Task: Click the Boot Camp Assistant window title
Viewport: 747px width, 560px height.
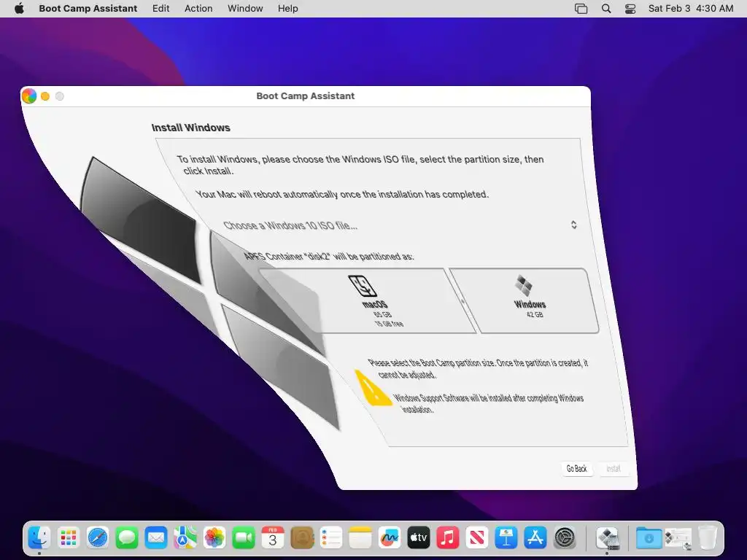Action: tap(306, 96)
